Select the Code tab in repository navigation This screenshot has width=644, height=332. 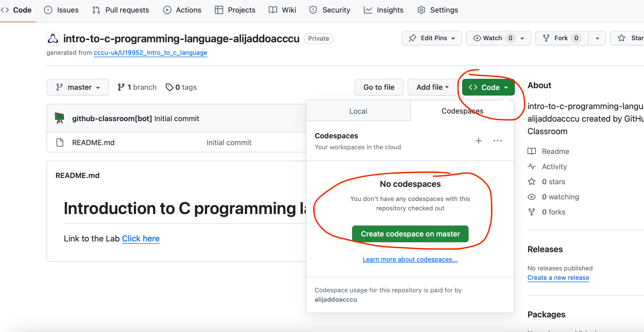pos(16,10)
